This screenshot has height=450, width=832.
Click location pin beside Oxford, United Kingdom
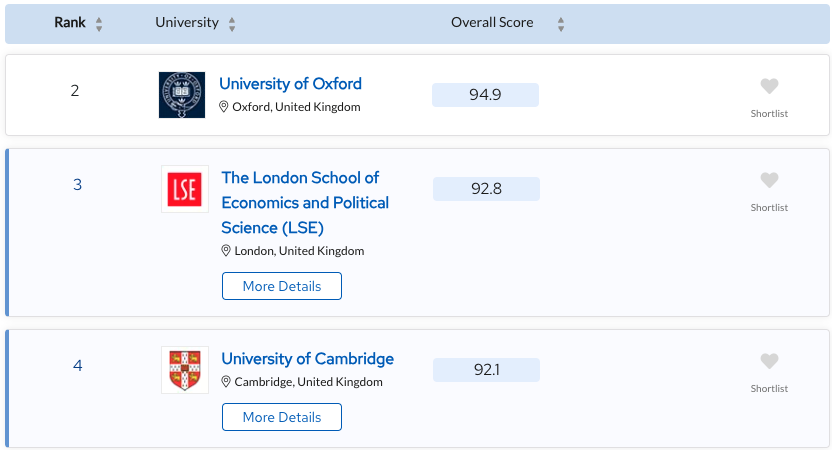pyautogui.click(x=224, y=107)
